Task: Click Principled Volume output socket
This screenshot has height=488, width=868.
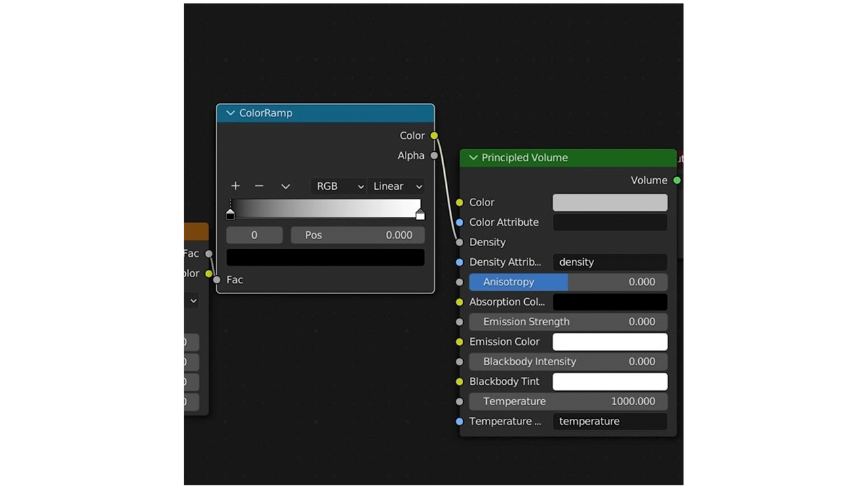Action: 677,180
